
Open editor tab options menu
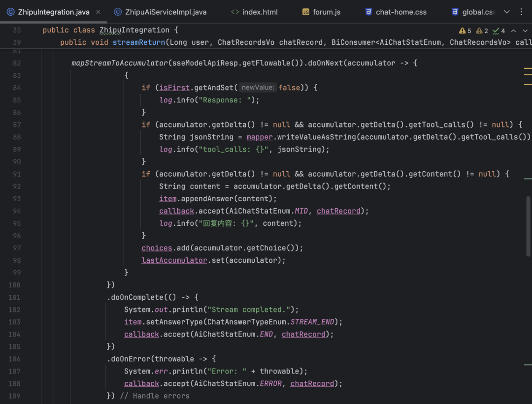(x=521, y=12)
